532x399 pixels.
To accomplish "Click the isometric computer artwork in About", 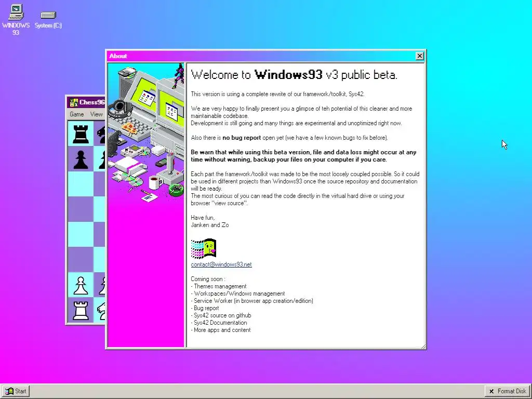I will pyautogui.click(x=146, y=132).
